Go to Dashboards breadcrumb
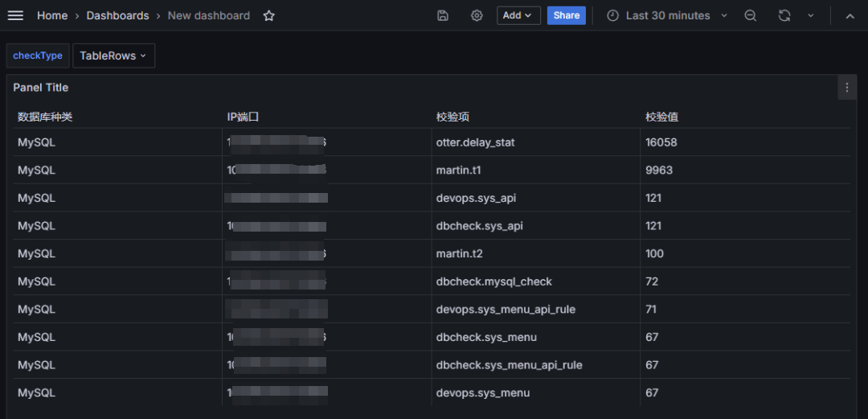 (117, 15)
